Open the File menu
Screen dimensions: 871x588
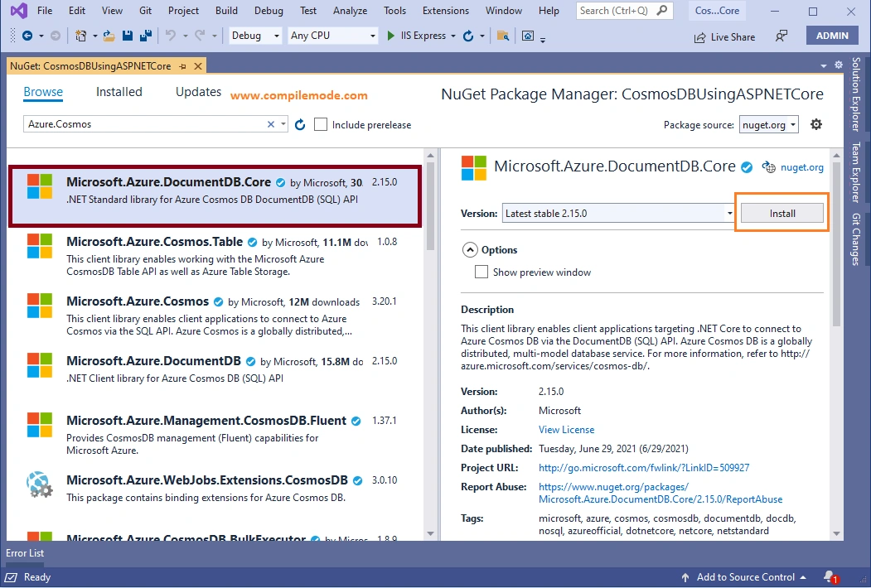point(45,11)
